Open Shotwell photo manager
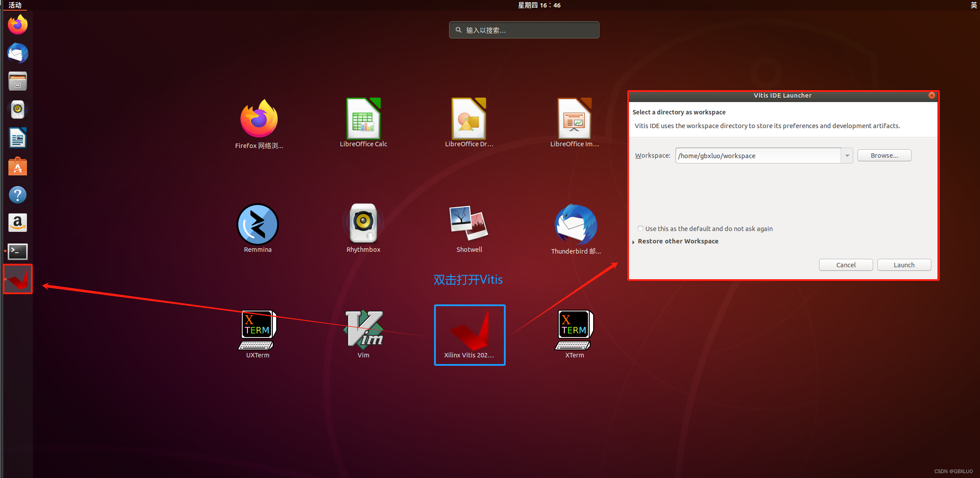Viewport: 980px width, 478px height. tap(469, 224)
